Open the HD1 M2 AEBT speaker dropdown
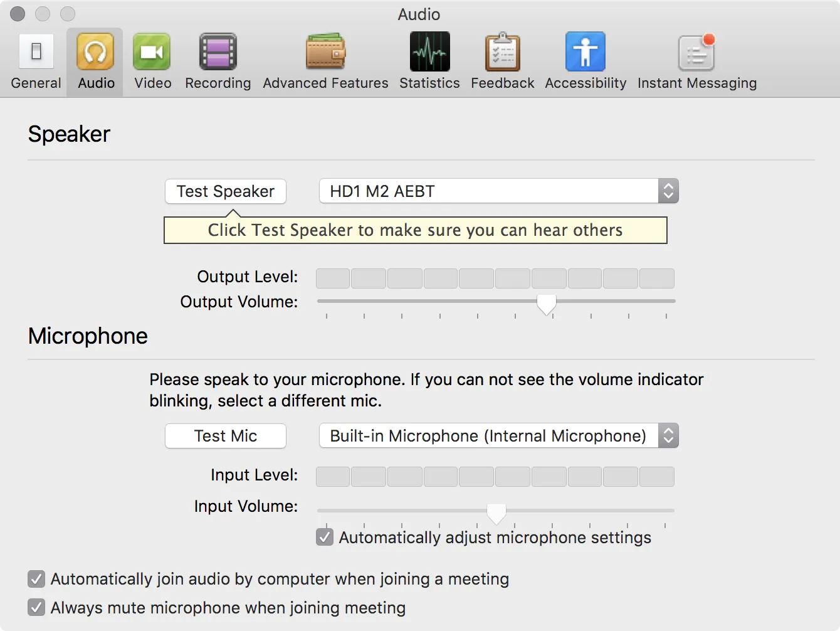 pos(498,191)
